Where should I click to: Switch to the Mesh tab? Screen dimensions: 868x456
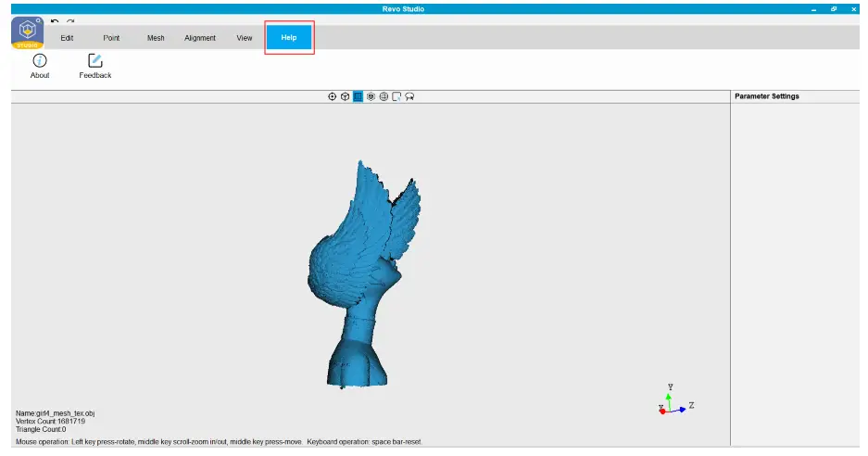pos(156,38)
